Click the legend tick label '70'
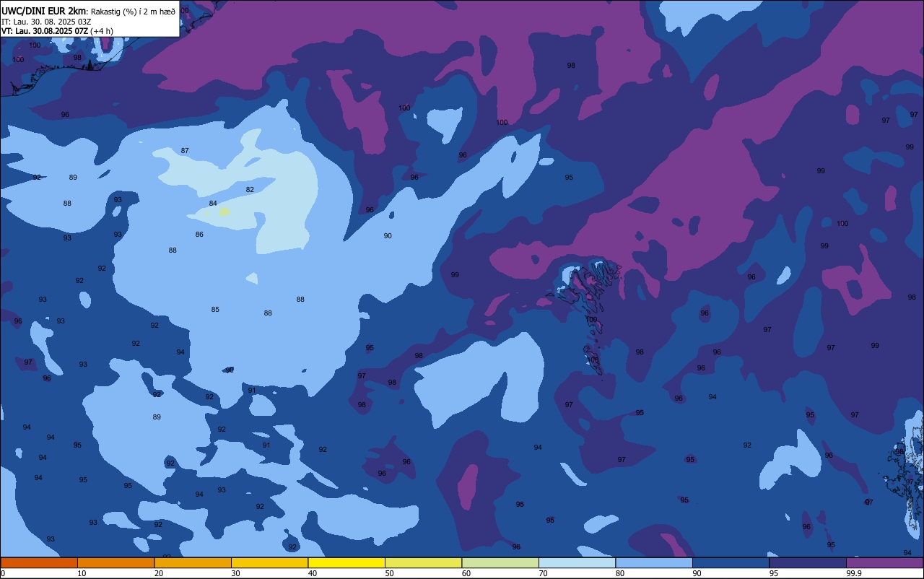Viewport: 924px width, 579px height. click(x=543, y=573)
